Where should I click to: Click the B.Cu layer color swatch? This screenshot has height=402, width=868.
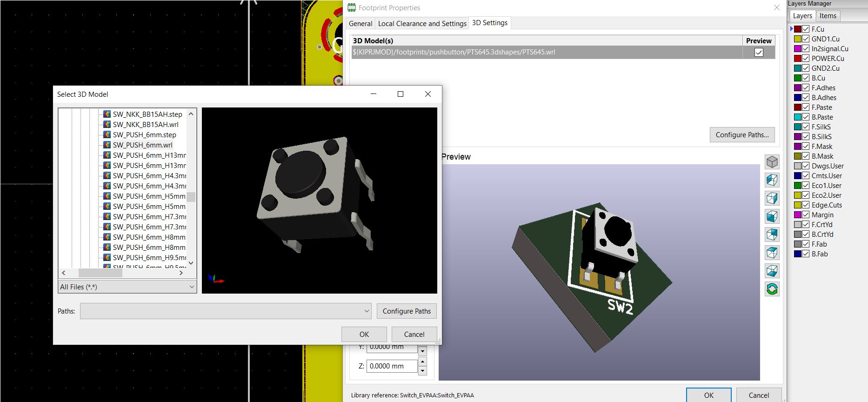coord(797,78)
